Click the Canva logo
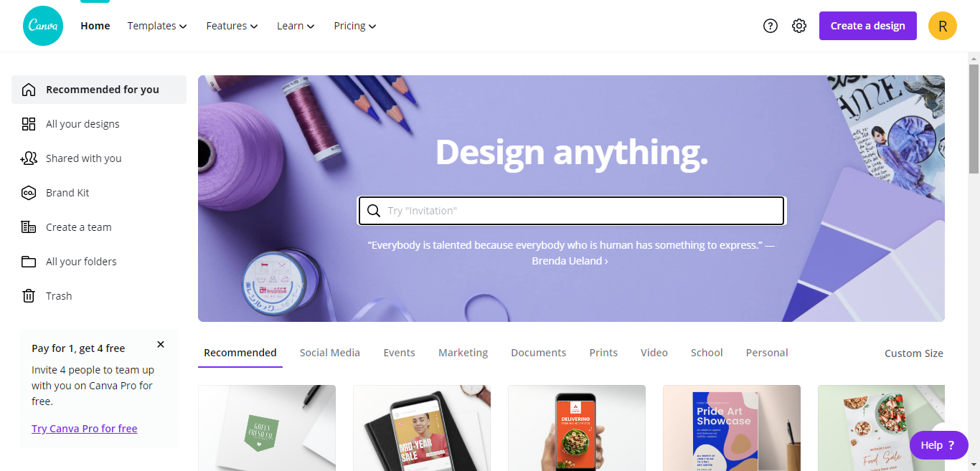Image resolution: width=980 pixels, height=471 pixels. (x=43, y=26)
